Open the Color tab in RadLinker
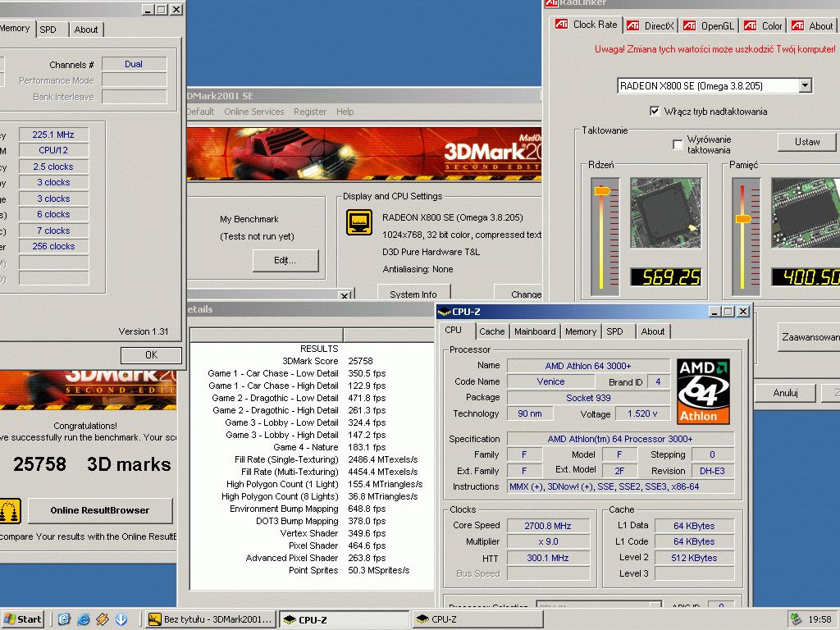Screen dimensions: 840x630 click(764, 25)
